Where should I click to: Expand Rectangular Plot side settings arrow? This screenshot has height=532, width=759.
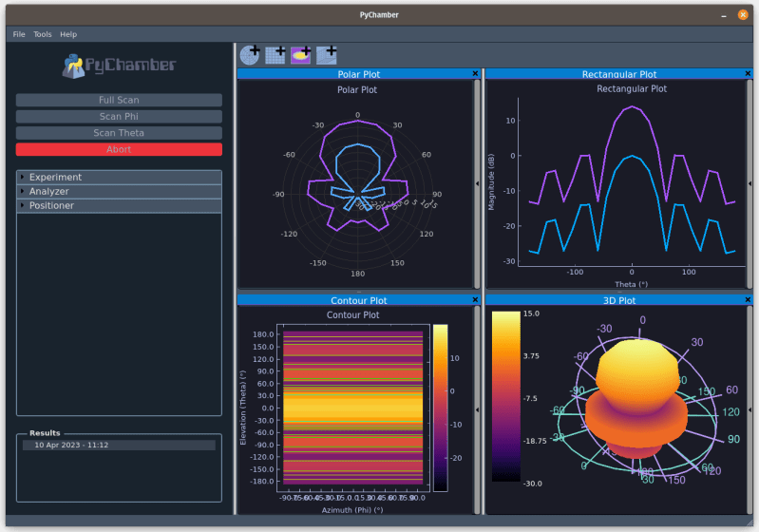pos(750,183)
